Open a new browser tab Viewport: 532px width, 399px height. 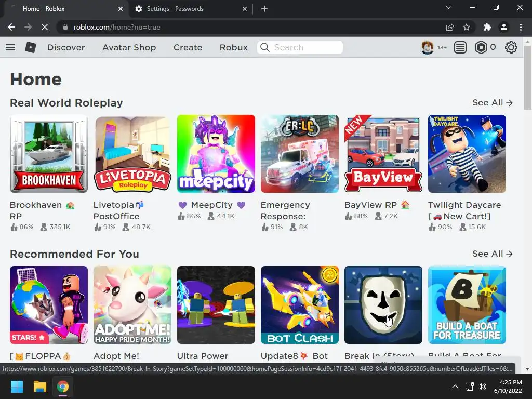click(x=264, y=9)
